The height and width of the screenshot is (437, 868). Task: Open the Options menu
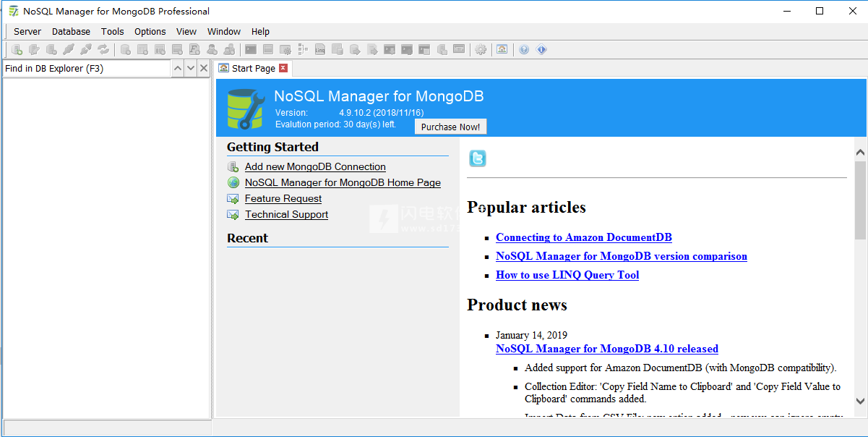(150, 31)
